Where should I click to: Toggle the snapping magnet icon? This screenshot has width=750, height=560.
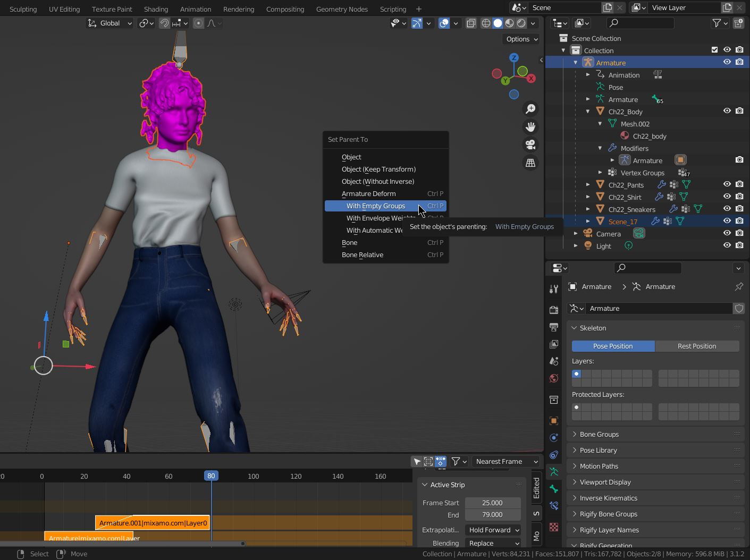point(164,23)
